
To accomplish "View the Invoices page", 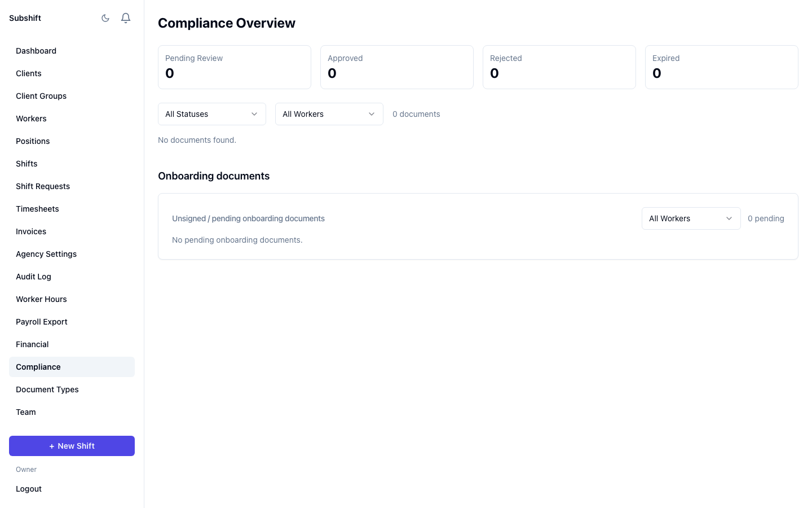I will (x=31, y=231).
